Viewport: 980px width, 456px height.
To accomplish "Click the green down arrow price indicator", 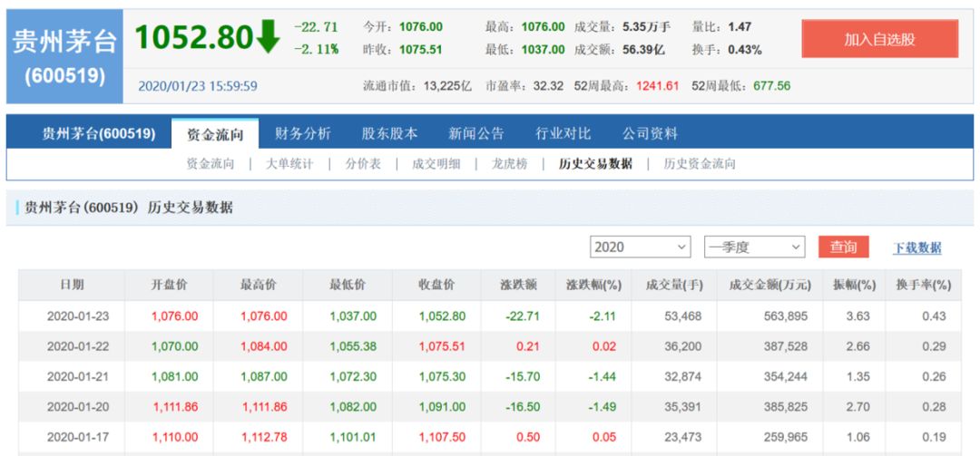I will [268, 36].
